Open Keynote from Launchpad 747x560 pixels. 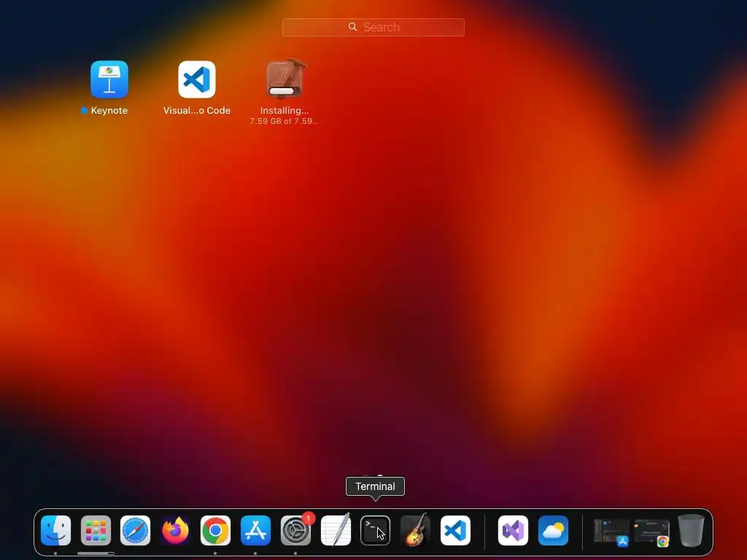point(109,79)
